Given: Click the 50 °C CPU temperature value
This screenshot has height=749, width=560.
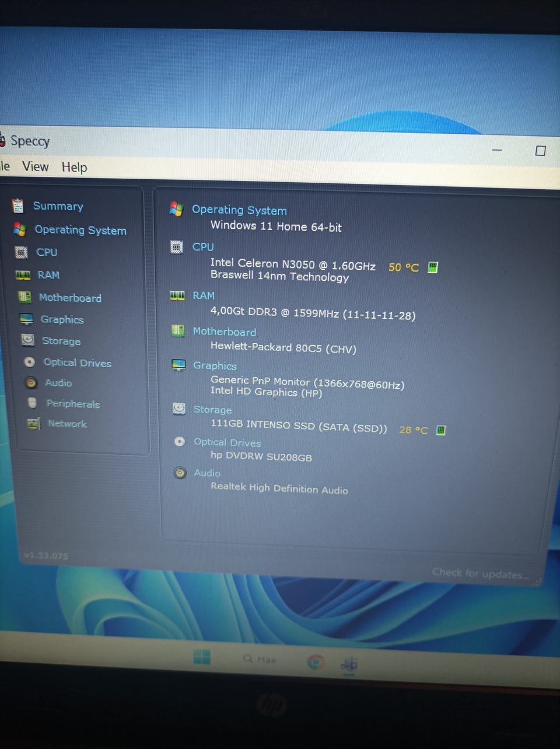Looking at the screenshot, I should [404, 267].
